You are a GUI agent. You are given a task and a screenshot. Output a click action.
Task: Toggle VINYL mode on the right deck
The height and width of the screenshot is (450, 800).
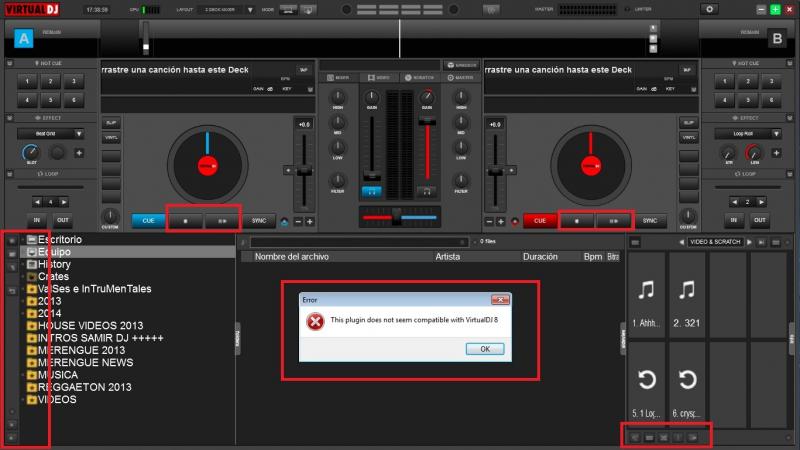point(689,138)
